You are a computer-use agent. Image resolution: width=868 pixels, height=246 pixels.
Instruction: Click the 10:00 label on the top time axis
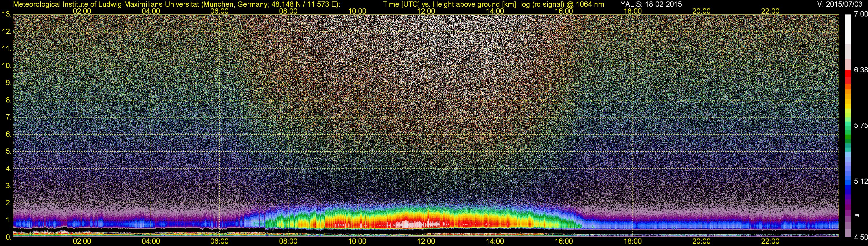pyautogui.click(x=357, y=11)
